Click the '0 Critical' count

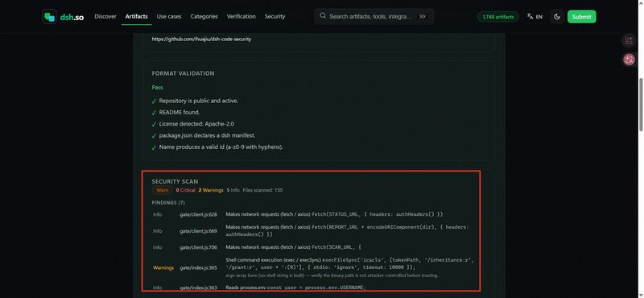(x=186, y=190)
